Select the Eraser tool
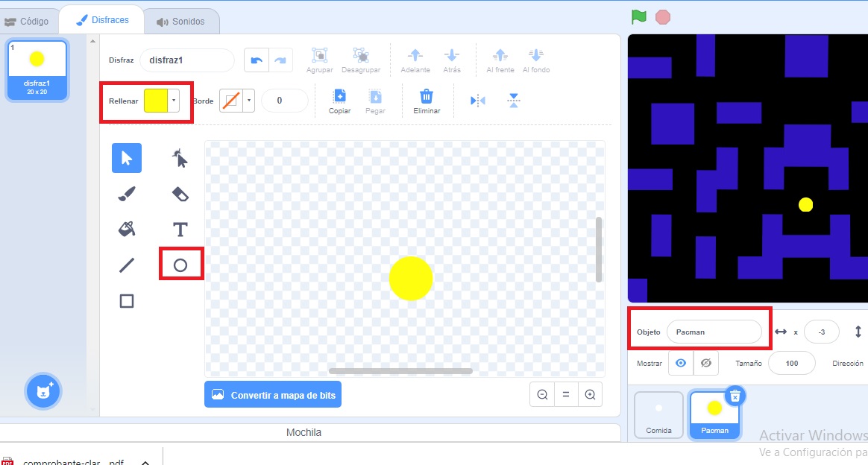This screenshot has height=465, width=868. click(x=180, y=193)
